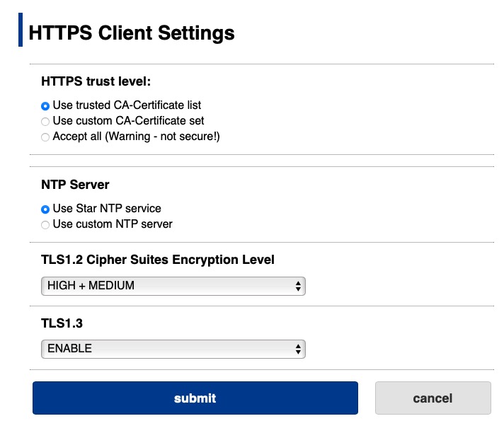Select the trusted CA-Certificate list radio button
The image size is (504, 433).
(x=45, y=105)
